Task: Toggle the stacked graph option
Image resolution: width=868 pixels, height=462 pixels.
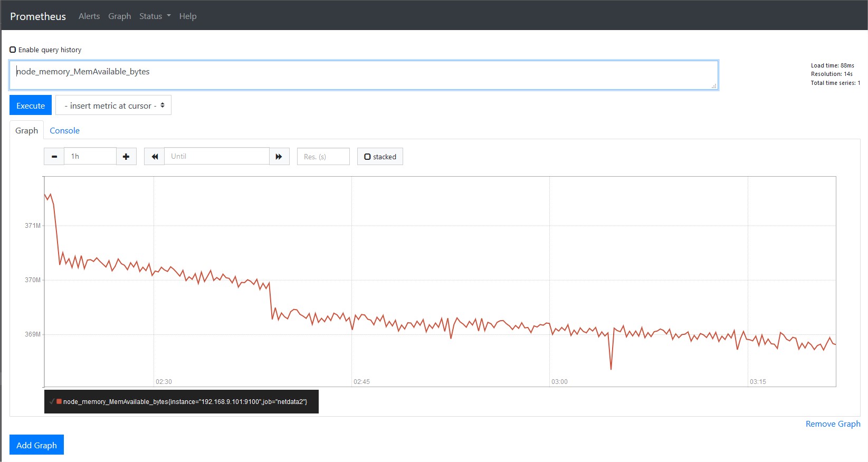Action: (380, 157)
